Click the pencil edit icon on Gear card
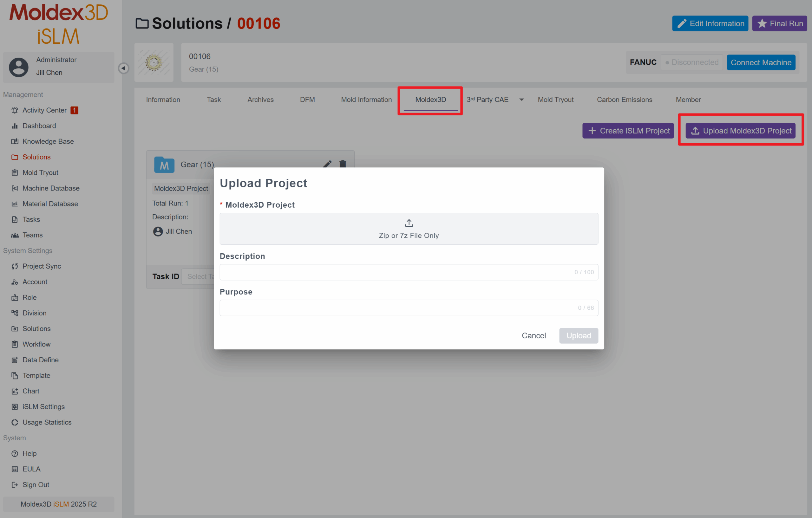Image resolution: width=812 pixels, height=518 pixels. (x=327, y=164)
